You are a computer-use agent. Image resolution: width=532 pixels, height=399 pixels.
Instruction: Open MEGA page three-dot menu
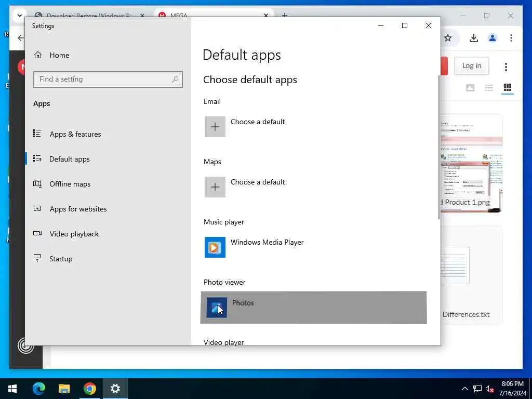[506, 67]
